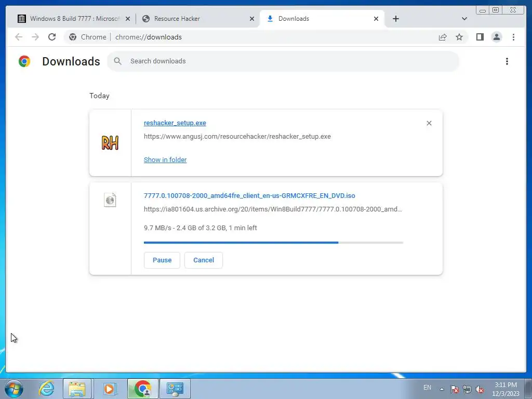
Task: Click the angusj.com source URL text
Action: click(237, 137)
